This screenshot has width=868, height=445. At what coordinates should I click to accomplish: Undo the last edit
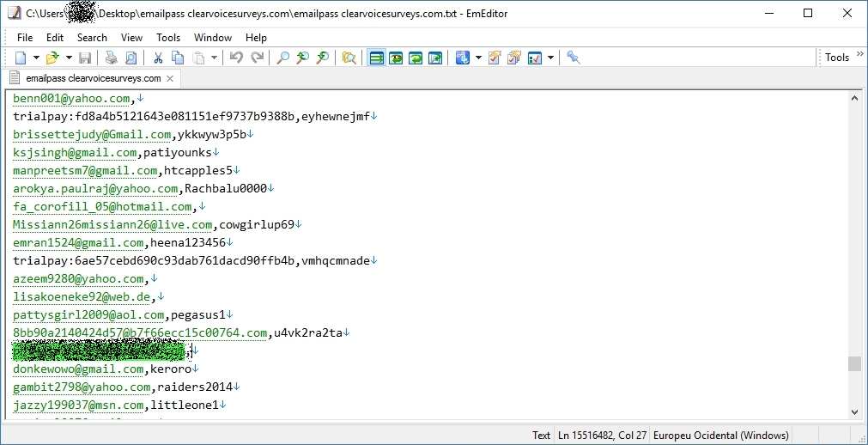point(236,58)
